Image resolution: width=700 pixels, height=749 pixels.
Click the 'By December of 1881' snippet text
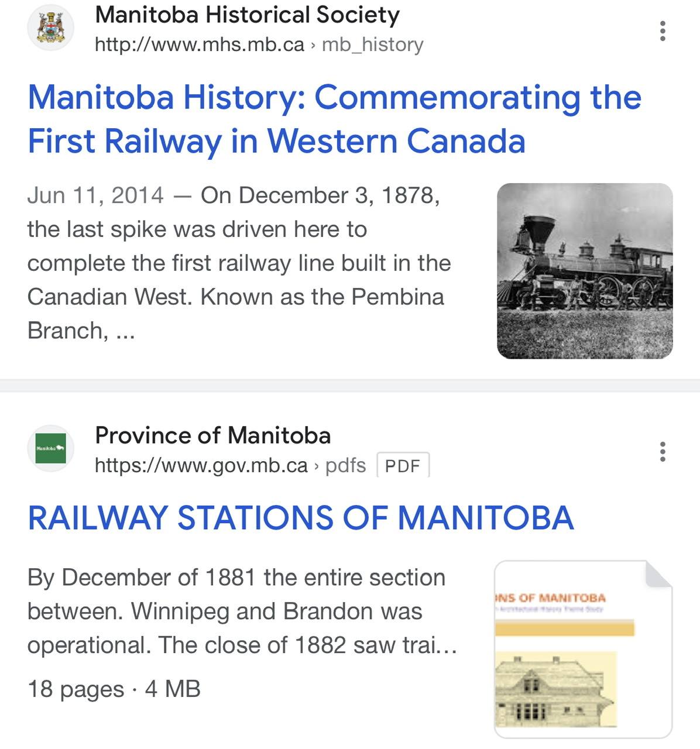click(142, 577)
